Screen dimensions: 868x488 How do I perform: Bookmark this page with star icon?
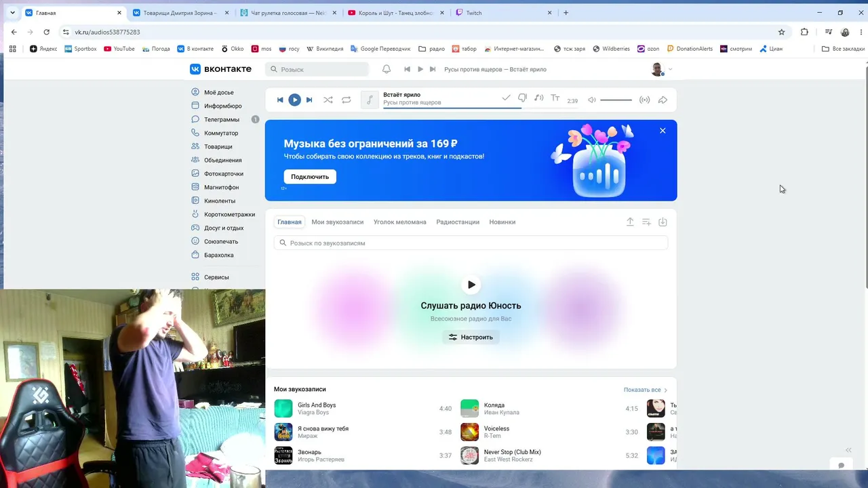pos(781,32)
